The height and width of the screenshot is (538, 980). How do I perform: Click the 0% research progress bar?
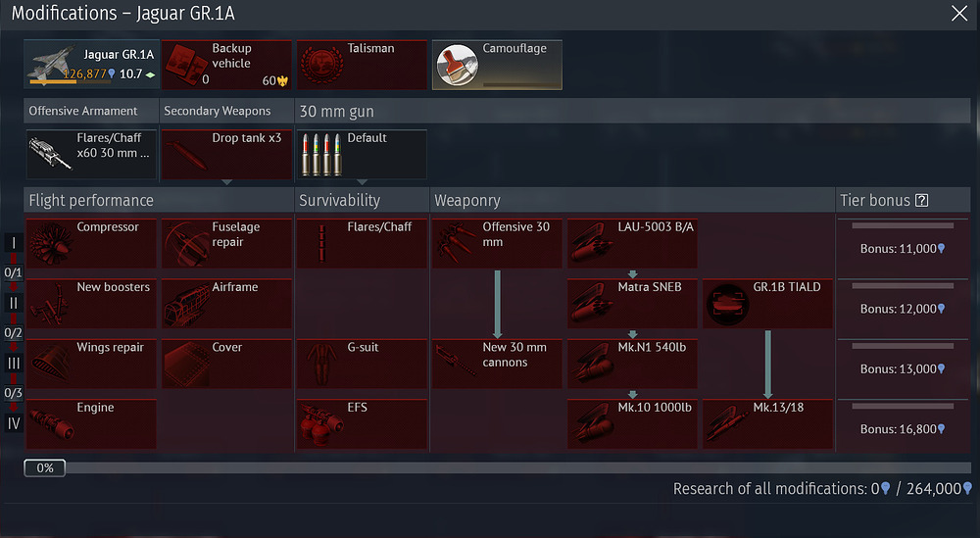[498, 468]
